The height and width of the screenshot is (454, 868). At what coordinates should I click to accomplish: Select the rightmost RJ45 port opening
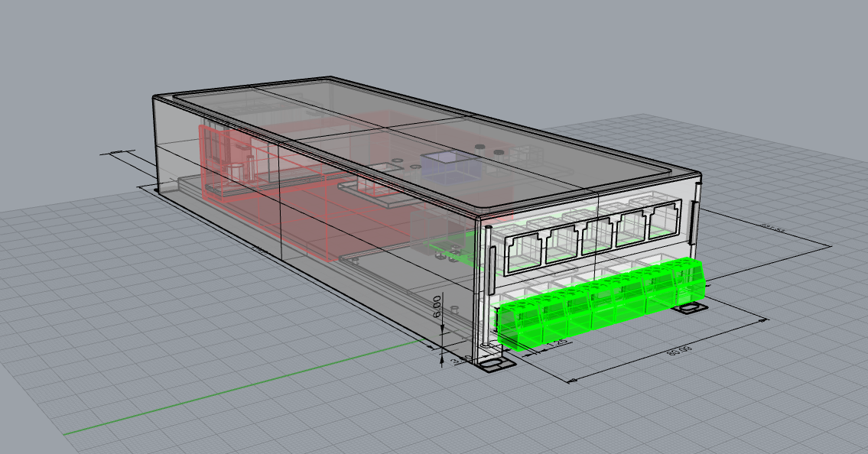(x=664, y=222)
